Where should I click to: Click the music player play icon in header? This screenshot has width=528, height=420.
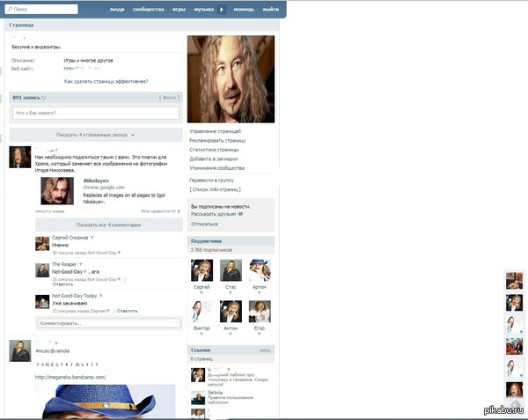[x=222, y=8]
